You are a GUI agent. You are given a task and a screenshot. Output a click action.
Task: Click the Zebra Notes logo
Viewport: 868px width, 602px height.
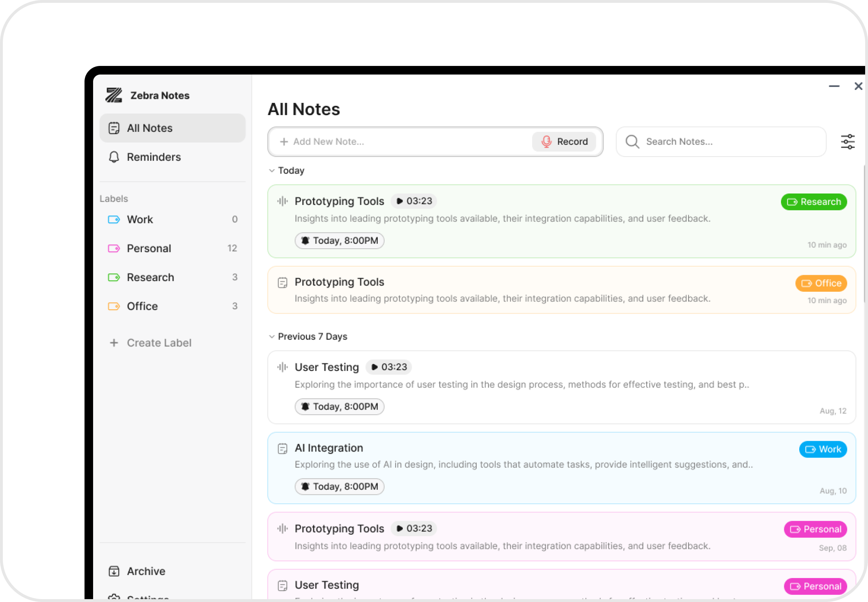(x=114, y=95)
